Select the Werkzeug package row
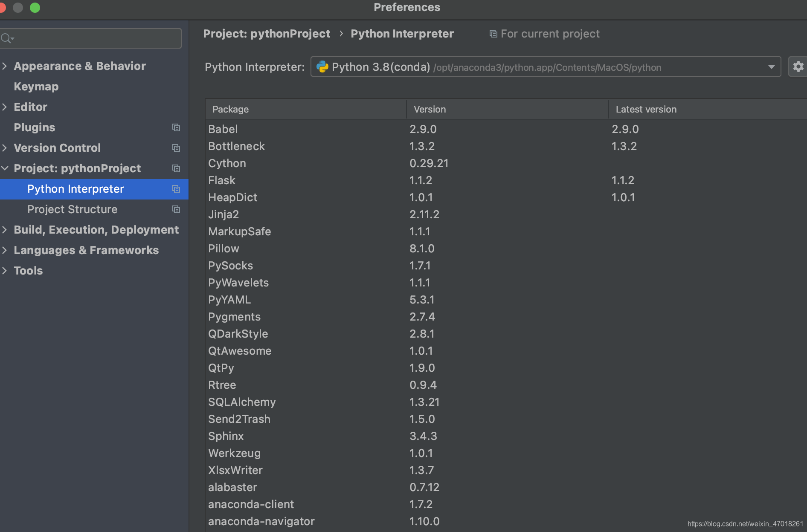Screen dimensions: 807x532 (x=506, y=453)
